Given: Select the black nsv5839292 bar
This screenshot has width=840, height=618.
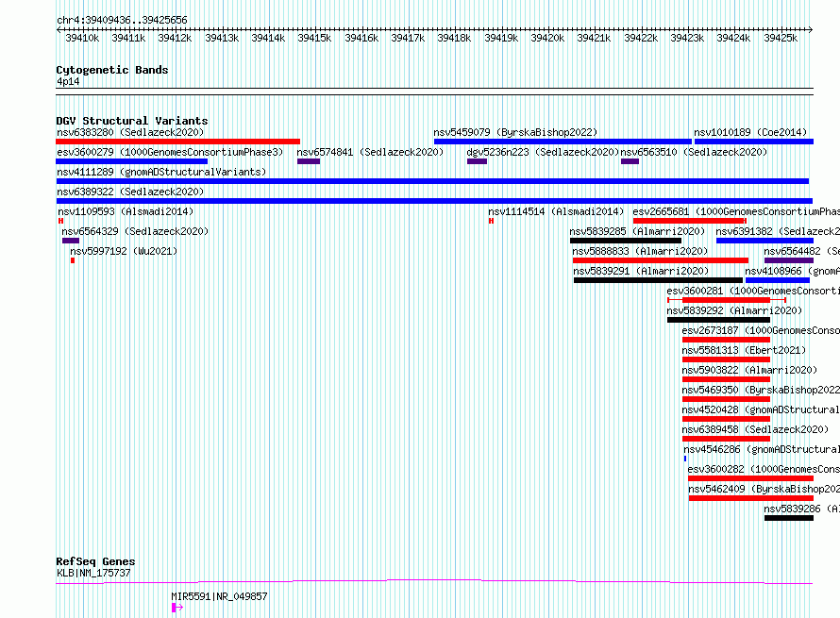Looking at the screenshot, I should coord(719,320).
